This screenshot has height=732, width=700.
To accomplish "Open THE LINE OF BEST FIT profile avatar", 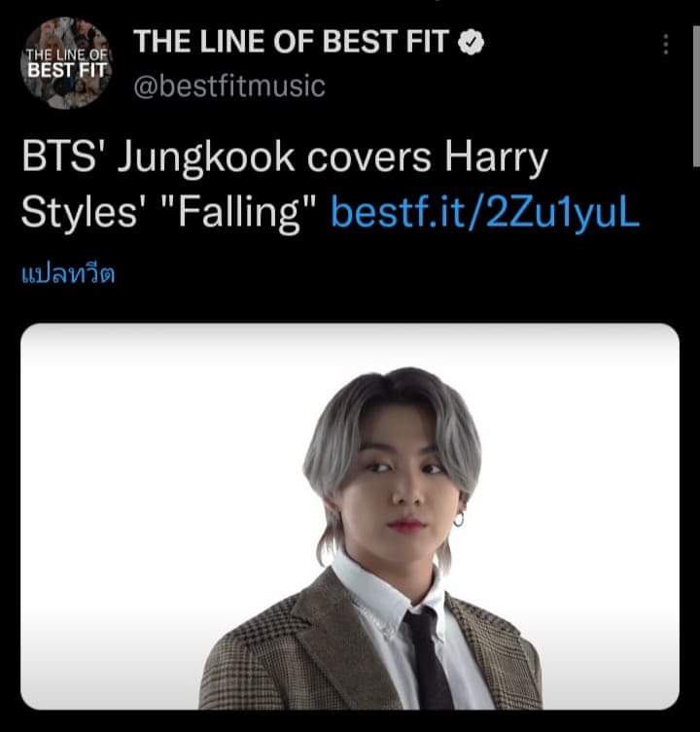I will [66, 63].
